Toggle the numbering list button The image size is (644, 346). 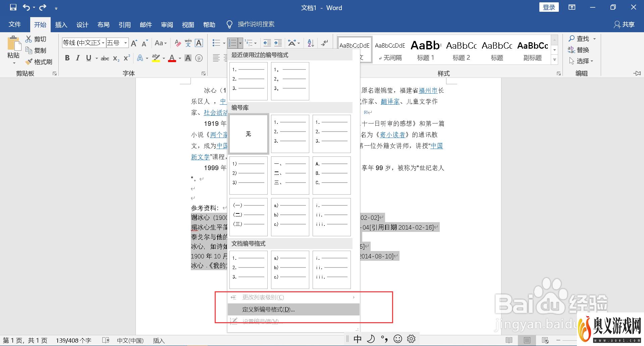(232, 43)
